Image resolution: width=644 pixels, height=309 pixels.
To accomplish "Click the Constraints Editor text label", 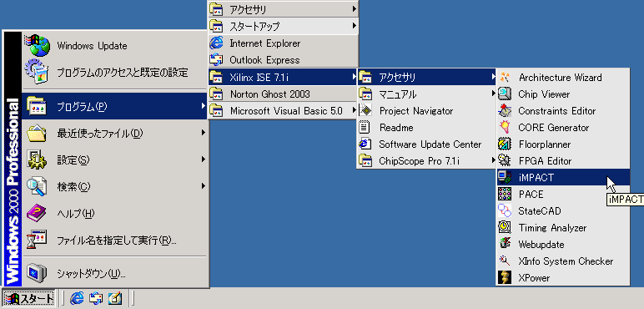I will pyautogui.click(x=557, y=111).
